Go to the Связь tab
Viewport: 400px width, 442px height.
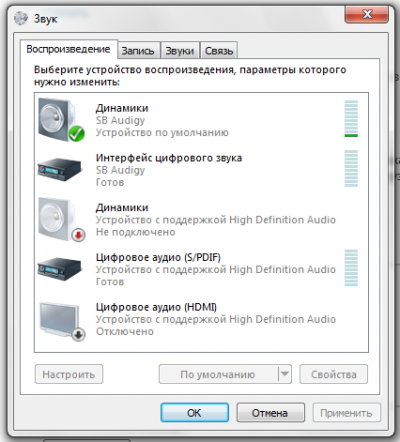219,51
